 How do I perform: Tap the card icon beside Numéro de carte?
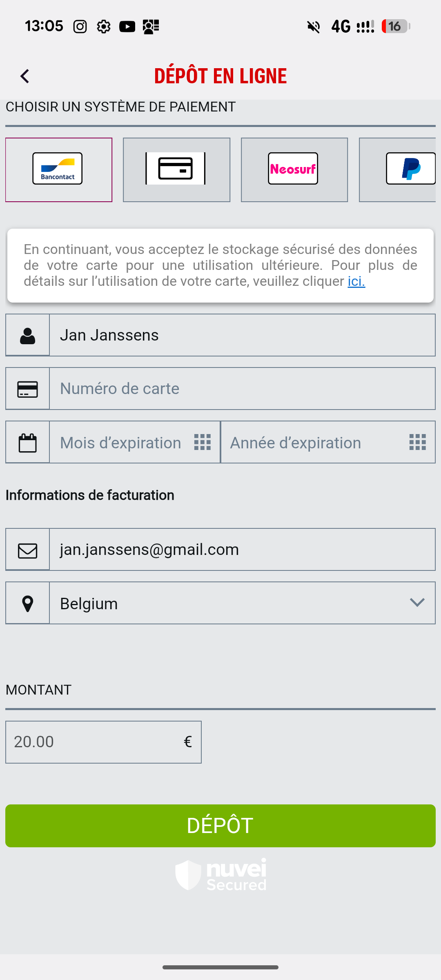pyautogui.click(x=27, y=389)
